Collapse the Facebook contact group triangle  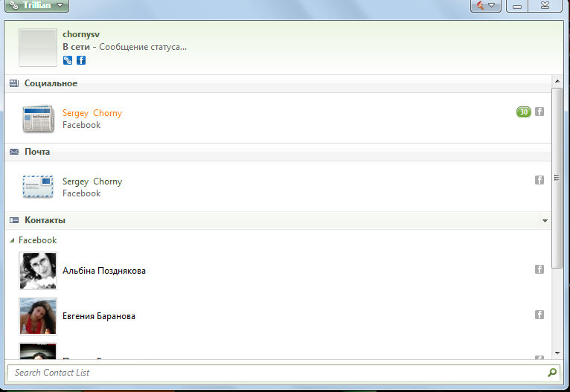point(12,240)
